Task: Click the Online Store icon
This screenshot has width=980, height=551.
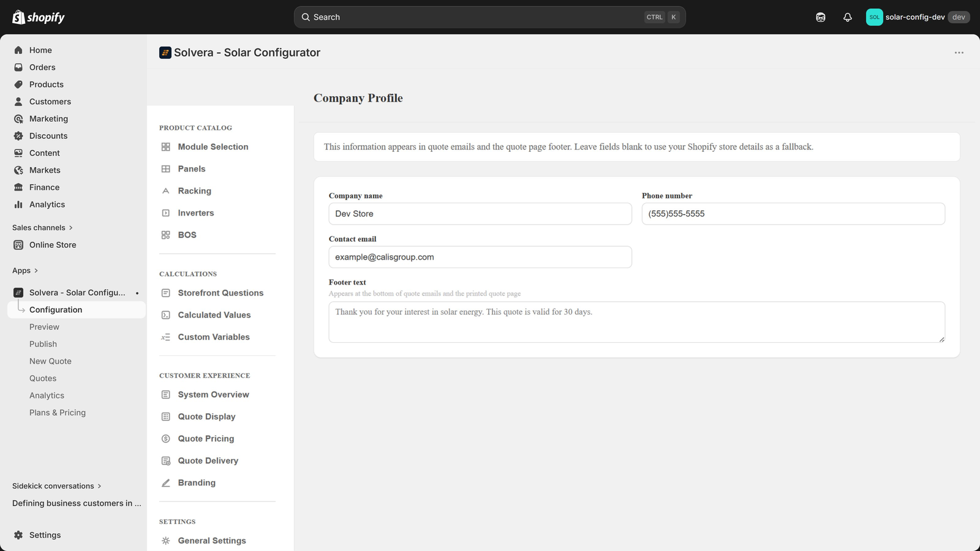Action: point(18,245)
